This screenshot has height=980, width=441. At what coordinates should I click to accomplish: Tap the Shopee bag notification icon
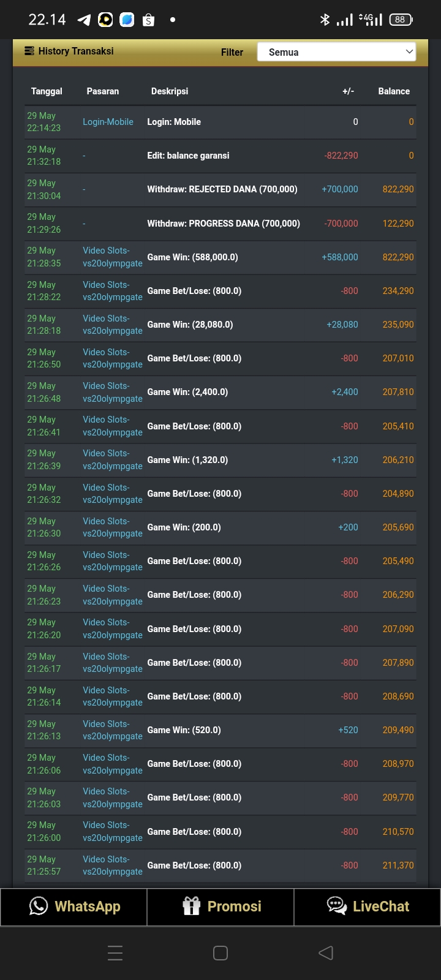point(148,20)
